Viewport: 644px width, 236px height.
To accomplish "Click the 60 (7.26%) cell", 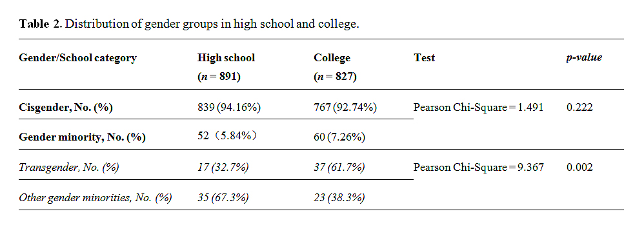I will click(339, 137).
